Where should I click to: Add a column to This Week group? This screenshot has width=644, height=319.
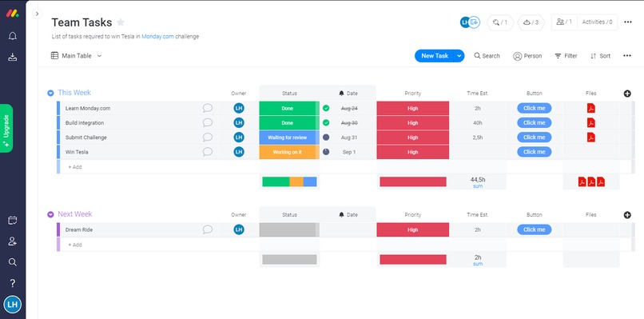(x=627, y=94)
